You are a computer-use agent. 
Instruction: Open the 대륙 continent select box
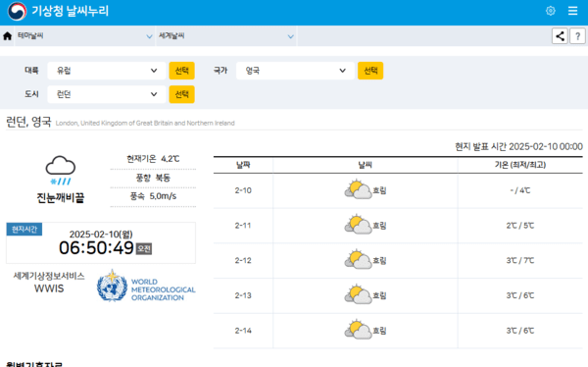tap(107, 71)
